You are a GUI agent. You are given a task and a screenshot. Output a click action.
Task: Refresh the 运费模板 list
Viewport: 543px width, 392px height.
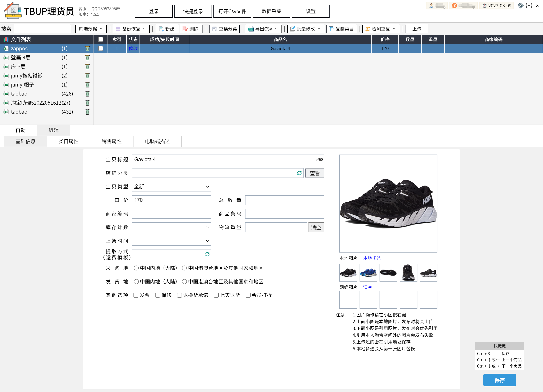tap(207, 254)
